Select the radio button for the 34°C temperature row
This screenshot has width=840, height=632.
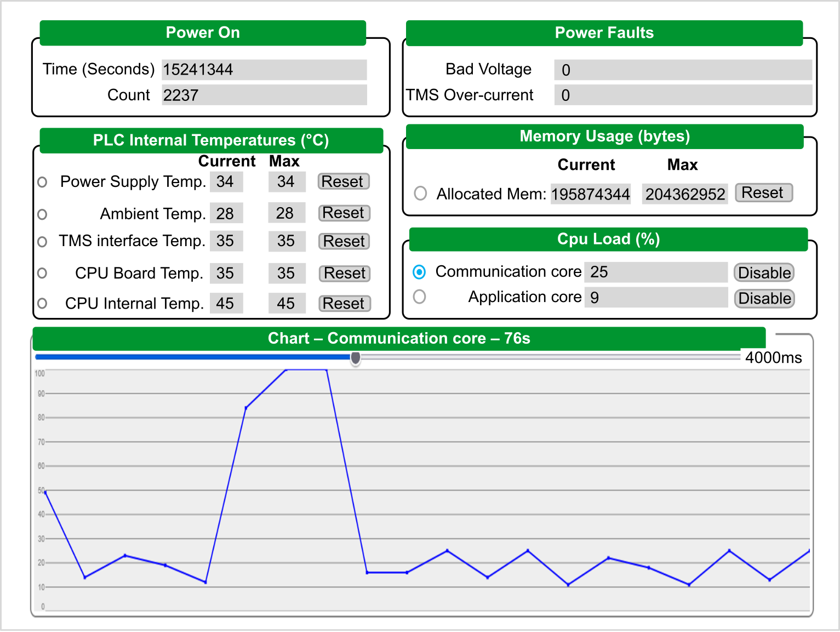42,182
